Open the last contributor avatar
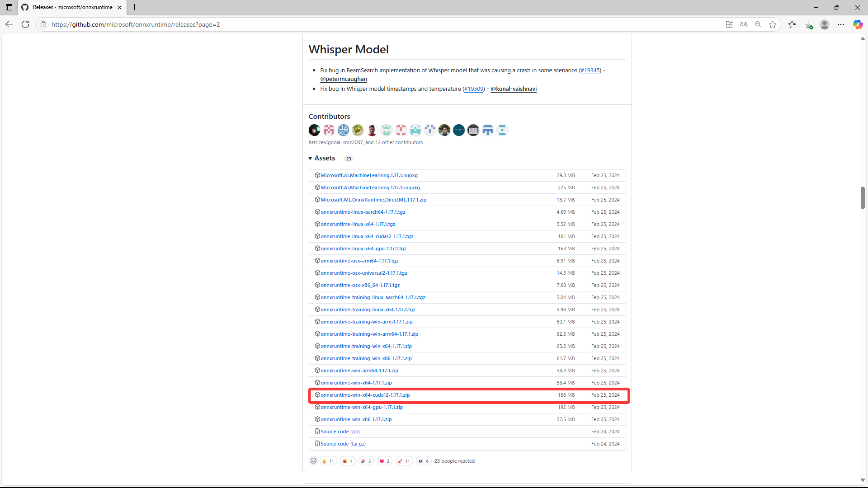Image resolution: width=868 pixels, height=488 pixels. click(x=502, y=130)
